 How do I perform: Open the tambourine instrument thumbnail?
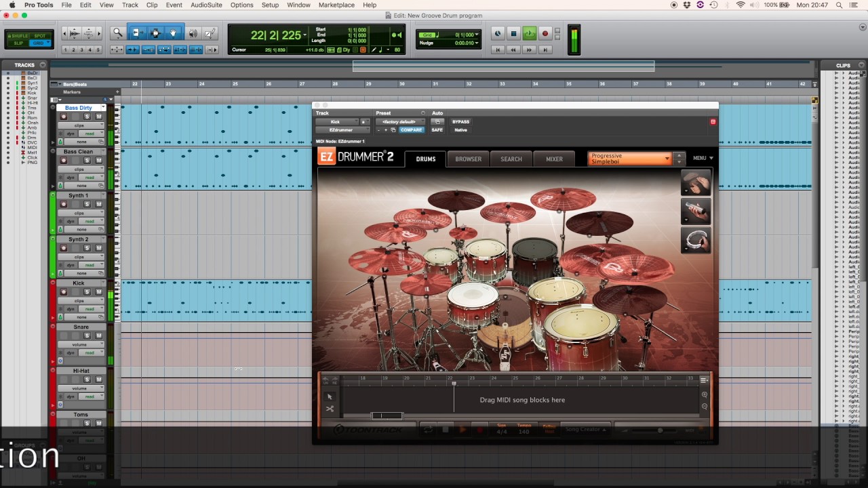[696, 240]
